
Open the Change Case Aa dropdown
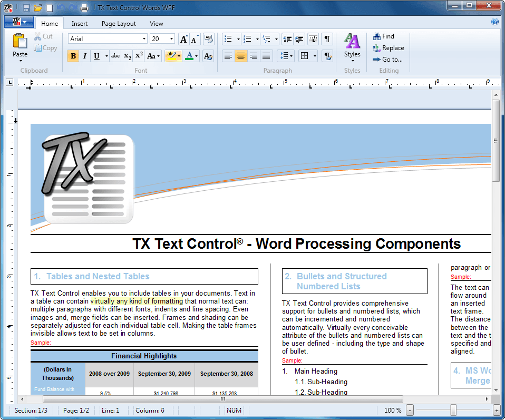click(x=153, y=56)
